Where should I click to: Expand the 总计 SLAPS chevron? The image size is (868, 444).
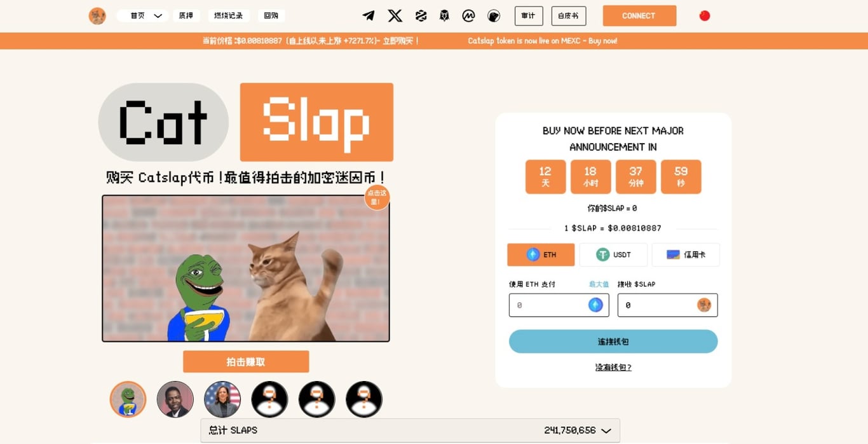coord(606,431)
